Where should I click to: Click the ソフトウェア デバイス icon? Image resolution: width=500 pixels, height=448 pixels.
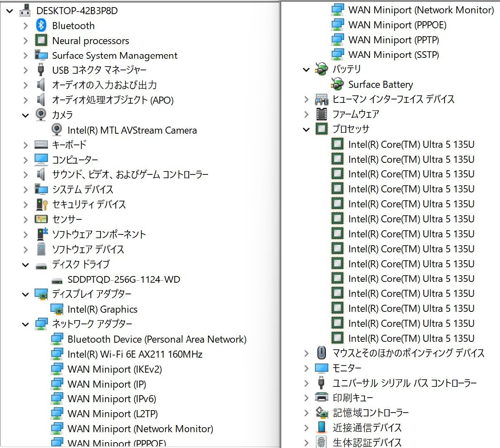point(41,249)
